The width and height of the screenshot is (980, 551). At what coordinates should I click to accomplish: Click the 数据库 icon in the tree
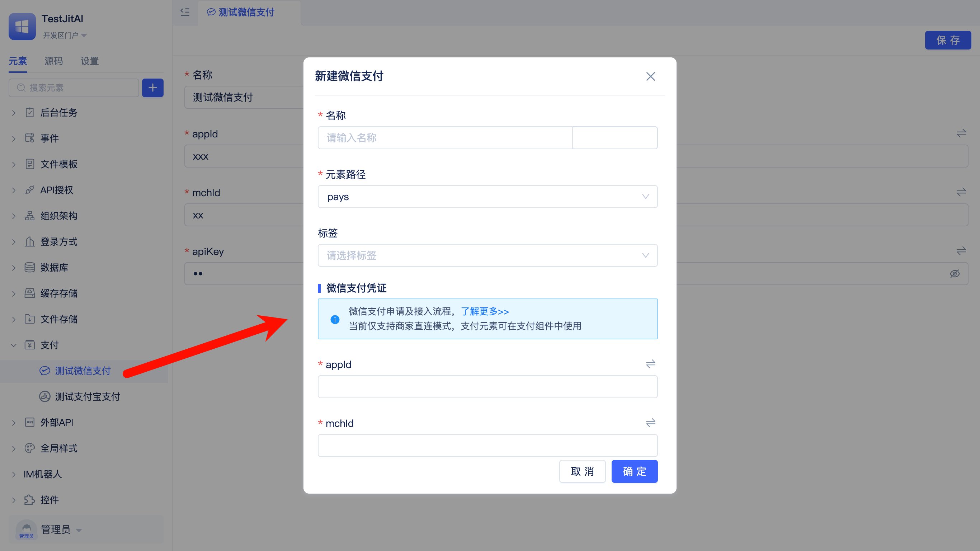pos(30,267)
